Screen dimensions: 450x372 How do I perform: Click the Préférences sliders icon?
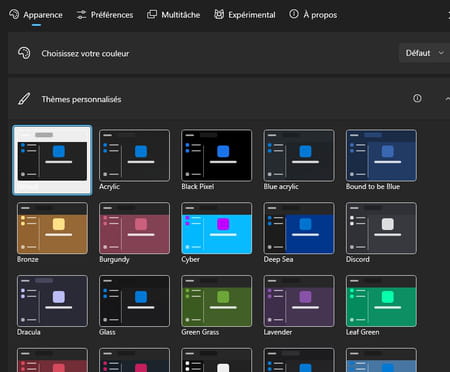tap(81, 15)
